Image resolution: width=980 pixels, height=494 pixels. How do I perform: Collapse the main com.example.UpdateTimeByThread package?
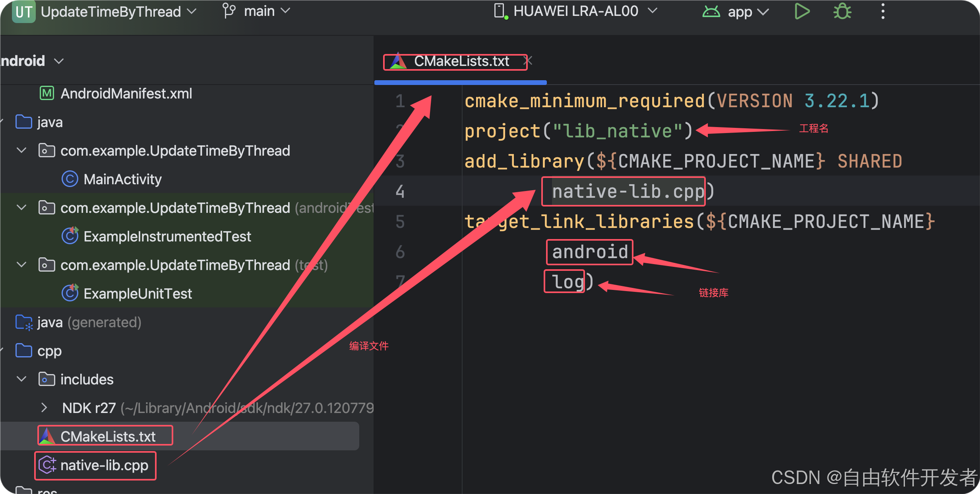click(x=21, y=151)
